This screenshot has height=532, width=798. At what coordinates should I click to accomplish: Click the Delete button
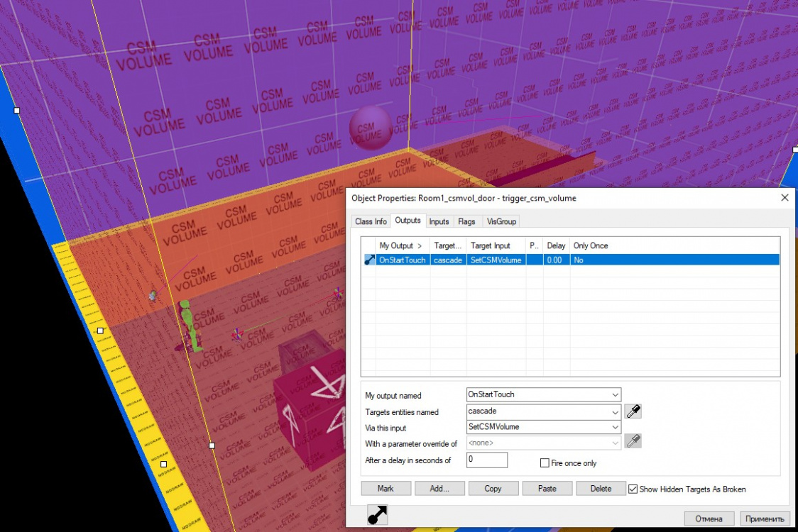pos(601,488)
